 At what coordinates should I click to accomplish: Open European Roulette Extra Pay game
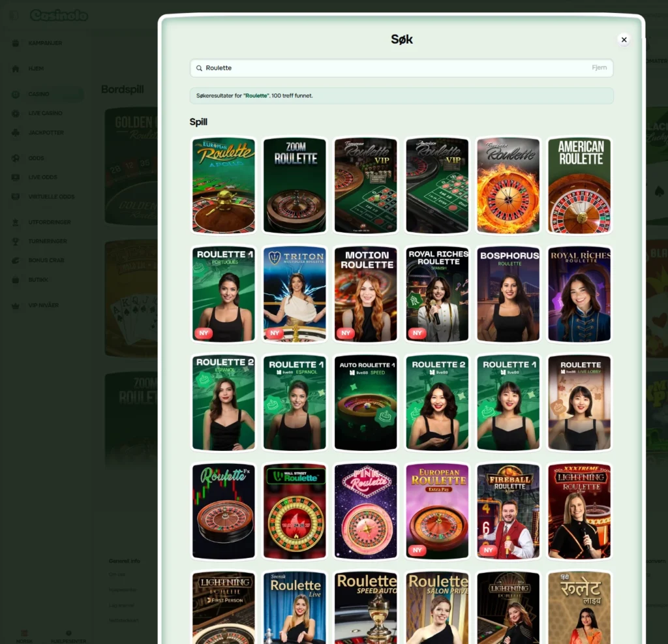437,512
